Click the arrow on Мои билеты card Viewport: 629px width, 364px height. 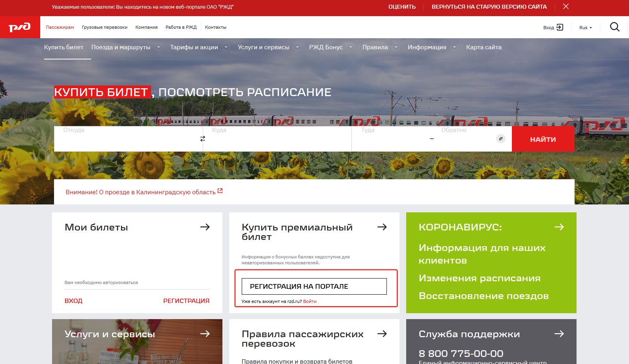point(205,227)
